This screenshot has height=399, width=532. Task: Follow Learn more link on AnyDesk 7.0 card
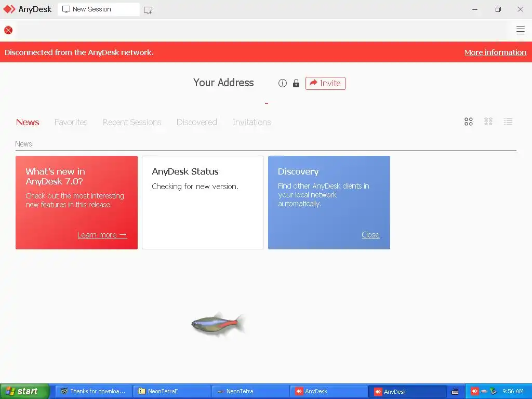(102, 235)
